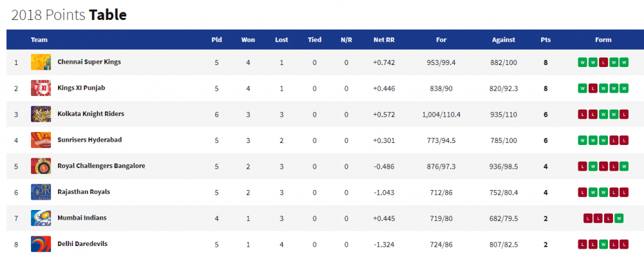The width and height of the screenshot is (644, 257).
Task: Click the 807/82.5 Against value
Action: point(504,244)
